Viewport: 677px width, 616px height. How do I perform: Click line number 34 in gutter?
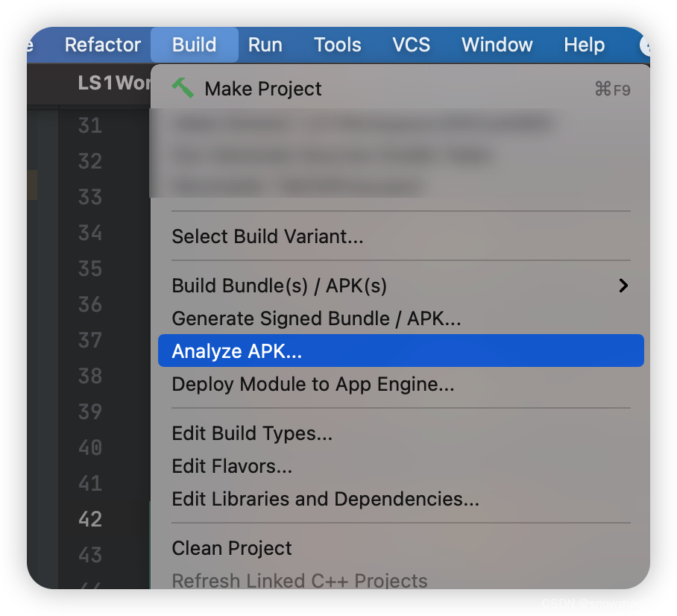coord(90,233)
